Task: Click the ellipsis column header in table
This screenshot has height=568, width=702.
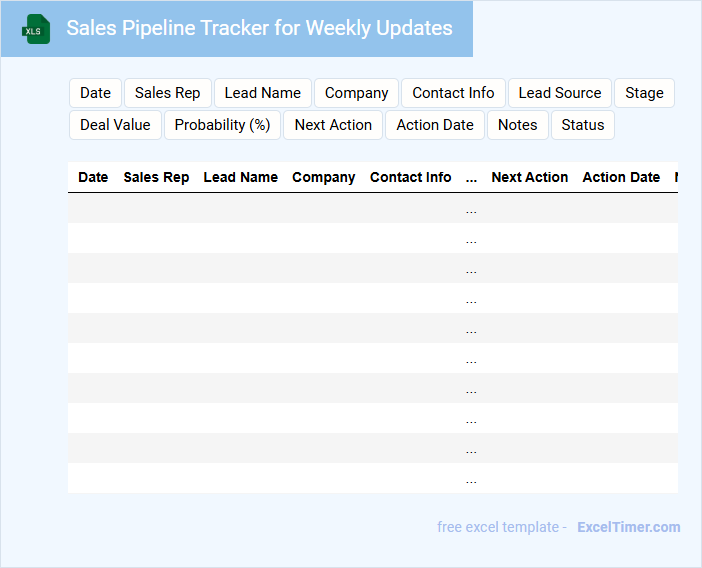Action: coord(471,177)
